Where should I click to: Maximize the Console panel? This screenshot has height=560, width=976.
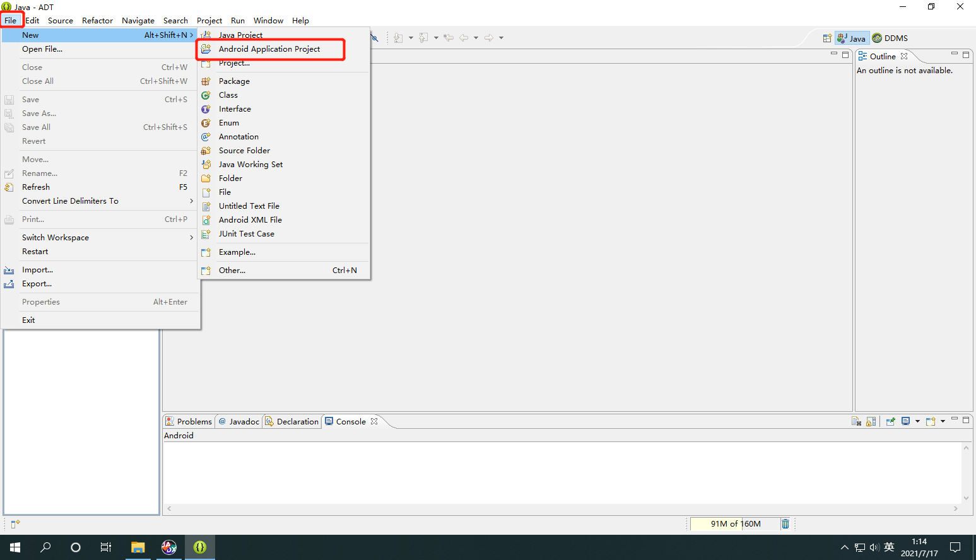pos(966,419)
